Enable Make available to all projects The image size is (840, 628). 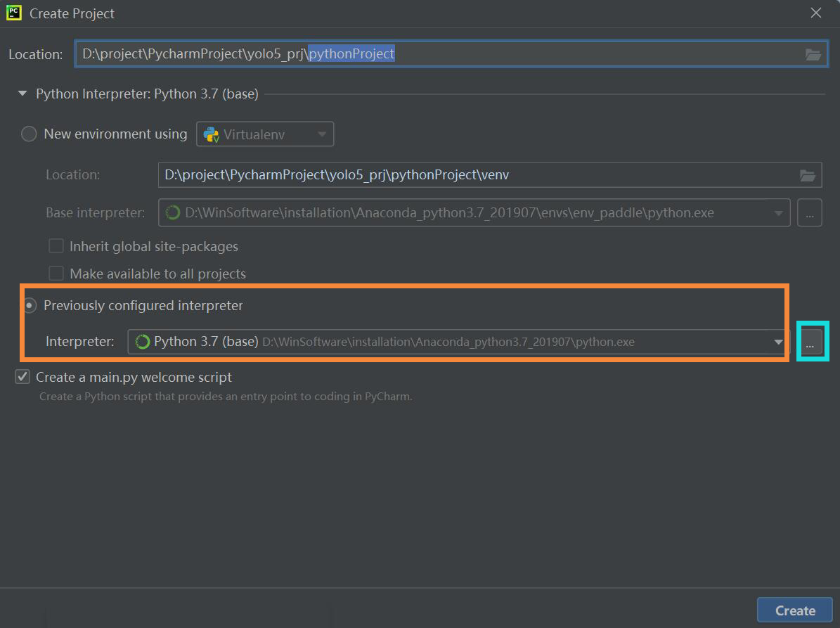(x=56, y=274)
